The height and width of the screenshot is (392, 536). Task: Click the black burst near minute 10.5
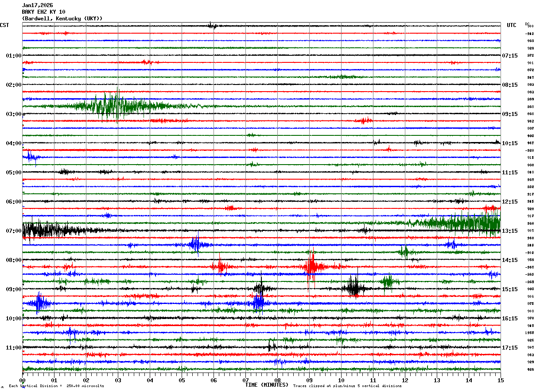(354, 288)
